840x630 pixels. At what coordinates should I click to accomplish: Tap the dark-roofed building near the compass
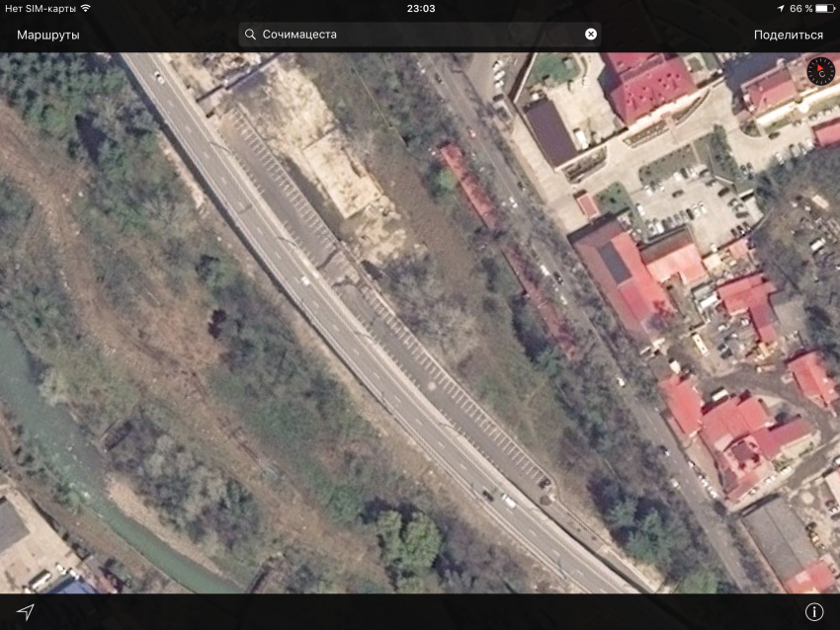[x=548, y=131]
